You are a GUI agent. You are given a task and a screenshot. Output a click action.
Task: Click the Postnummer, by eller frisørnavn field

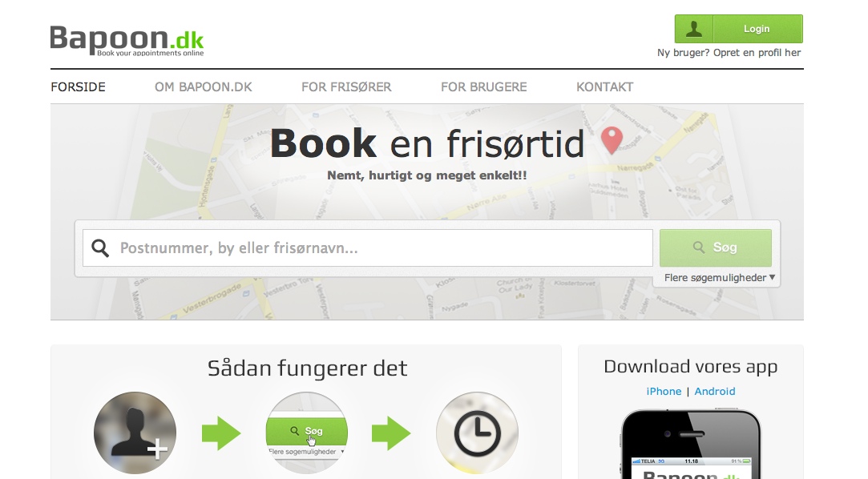[368, 248]
